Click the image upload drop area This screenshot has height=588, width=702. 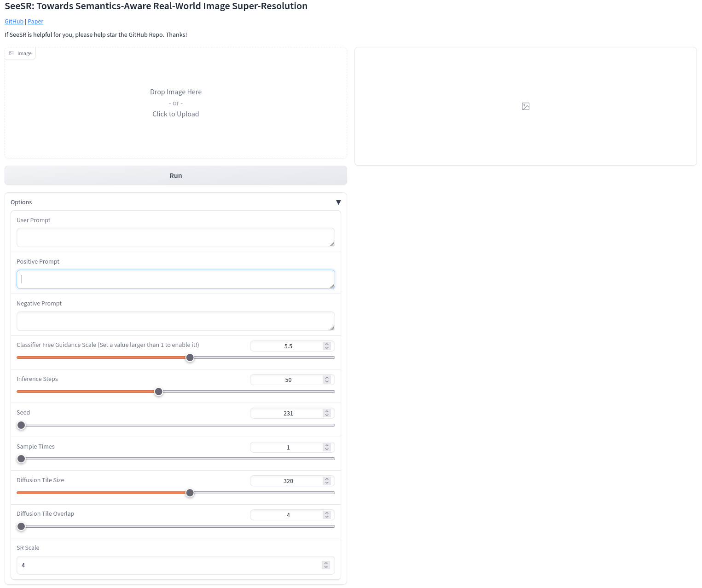(175, 103)
